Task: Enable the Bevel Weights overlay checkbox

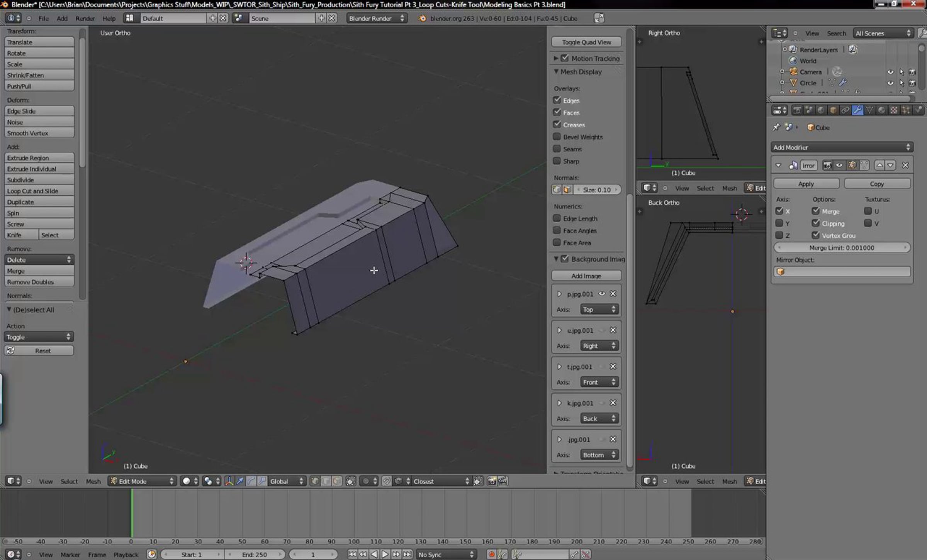Action: tap(557, 137)
